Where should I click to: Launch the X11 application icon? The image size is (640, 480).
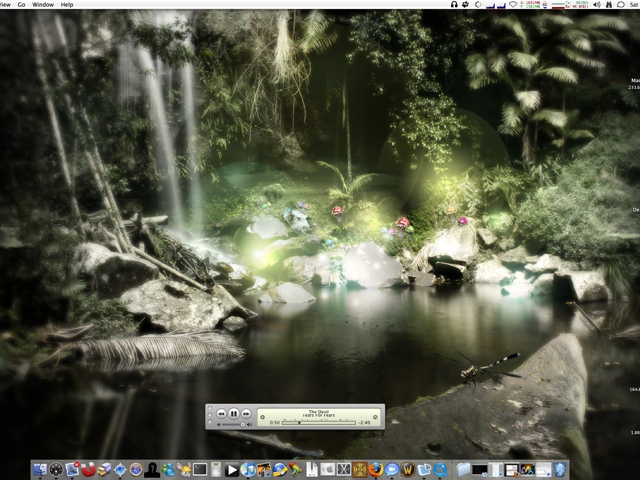point(344,470)
